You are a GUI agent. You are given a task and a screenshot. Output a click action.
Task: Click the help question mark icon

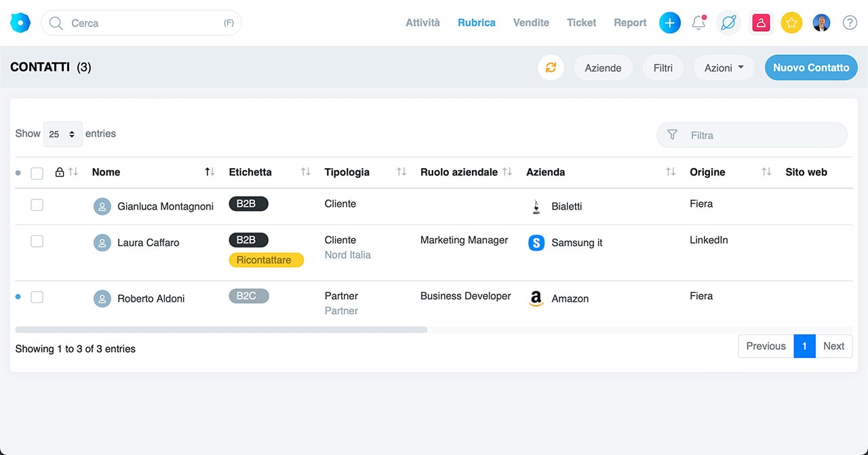coord(850,23)
